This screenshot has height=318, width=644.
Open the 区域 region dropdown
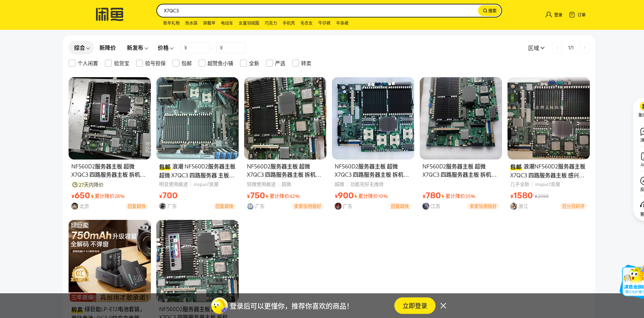coord(536,48)
